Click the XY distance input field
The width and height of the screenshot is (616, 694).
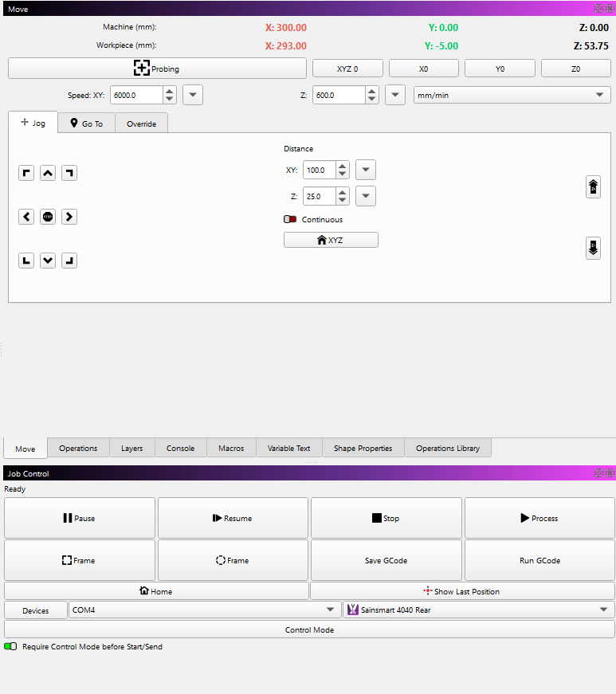pyautogui.click(x=319, y=171)
